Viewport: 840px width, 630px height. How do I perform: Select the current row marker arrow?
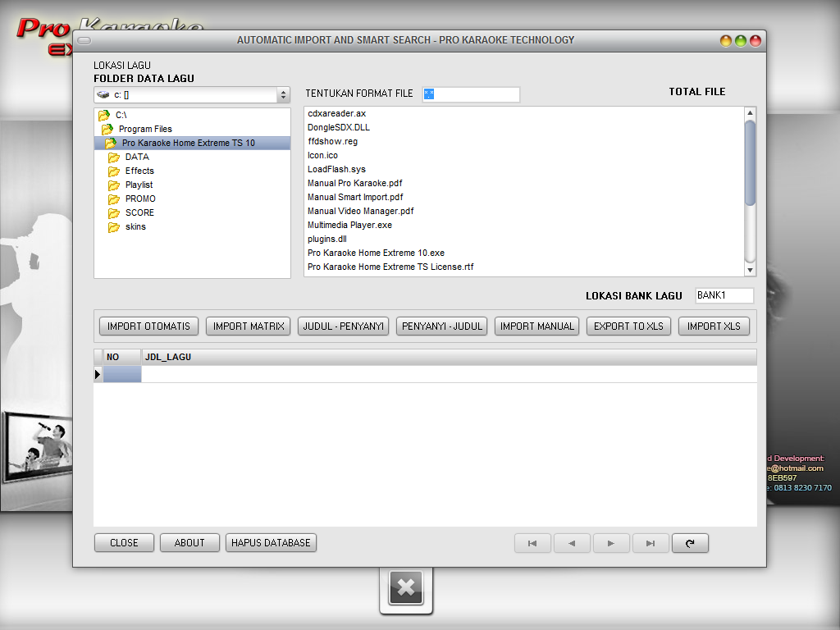pyautogui.click(x=98, y=374)
